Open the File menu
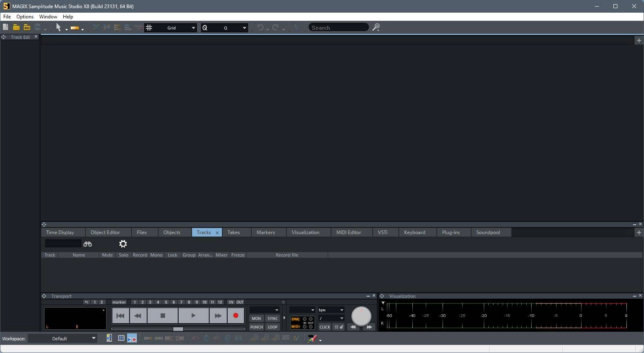This screenshot has height=353, width=644. [7, 17]
